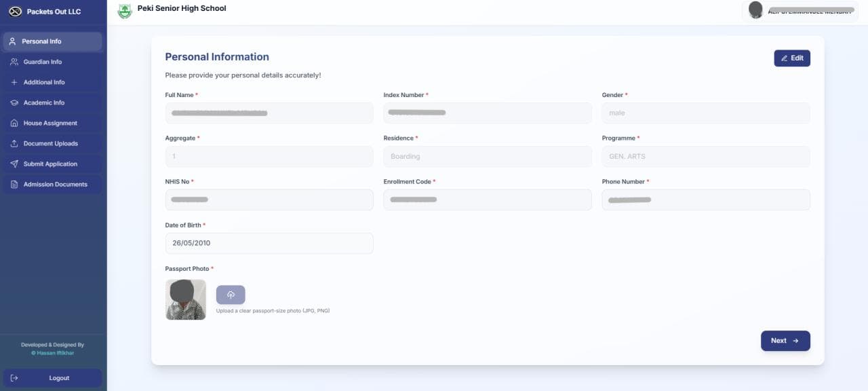Click the House Assignment home icon

[x=14, y=123]
